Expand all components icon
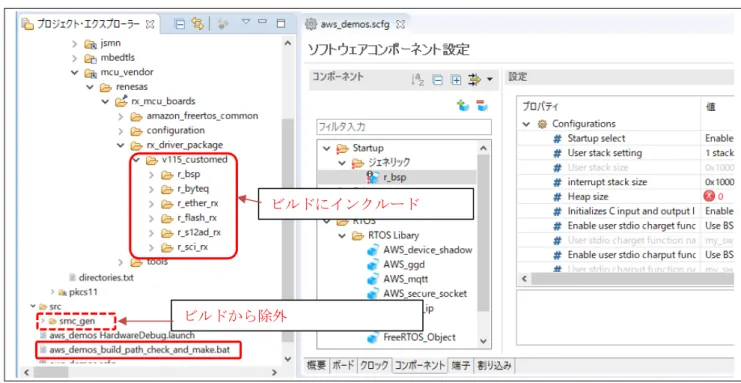This screenshot has height=383, width=741. point(456,80)
